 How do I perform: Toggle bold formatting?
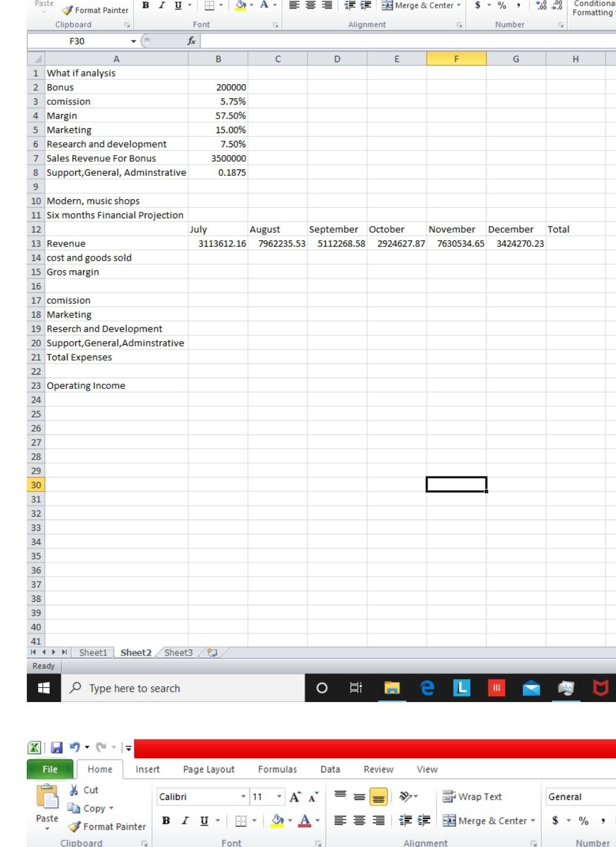pyautogui.click(x=166, y=820)
